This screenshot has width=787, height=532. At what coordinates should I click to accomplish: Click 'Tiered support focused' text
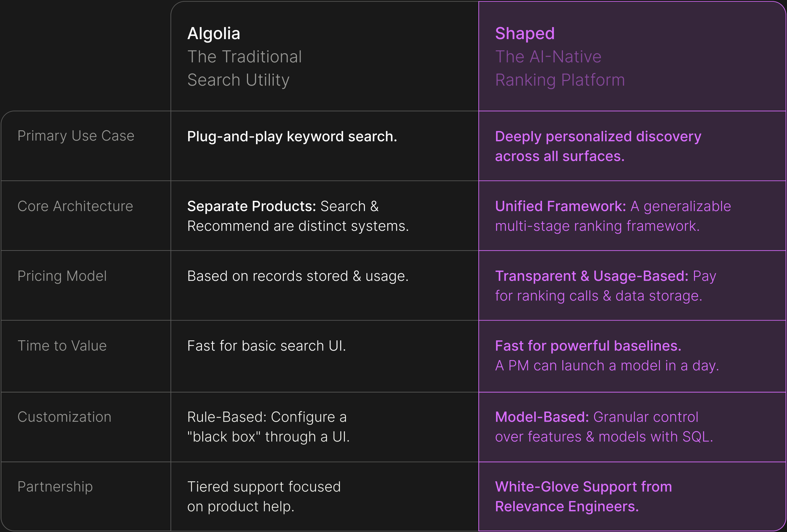(x=264, y=487)
